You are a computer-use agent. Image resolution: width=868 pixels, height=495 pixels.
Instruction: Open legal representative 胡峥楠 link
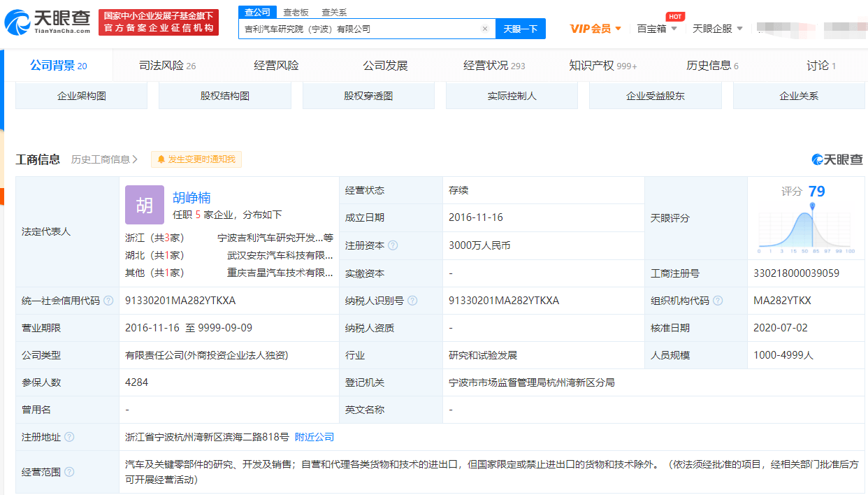click(x=192, y=198)
